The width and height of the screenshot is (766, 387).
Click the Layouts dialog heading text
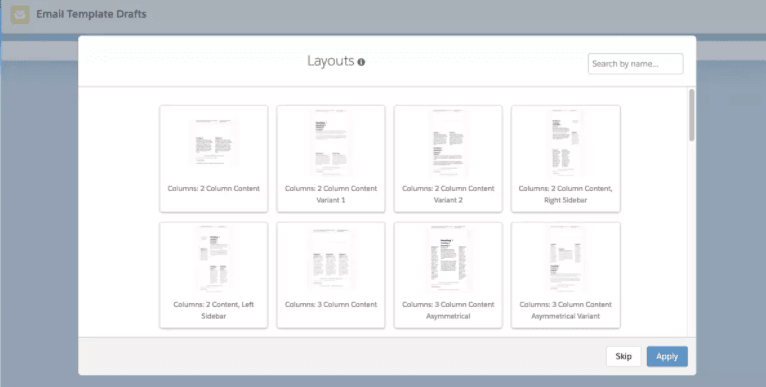coord(330,61)
